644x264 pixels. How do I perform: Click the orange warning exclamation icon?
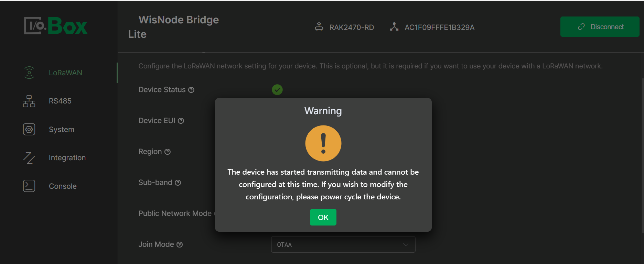323,143
